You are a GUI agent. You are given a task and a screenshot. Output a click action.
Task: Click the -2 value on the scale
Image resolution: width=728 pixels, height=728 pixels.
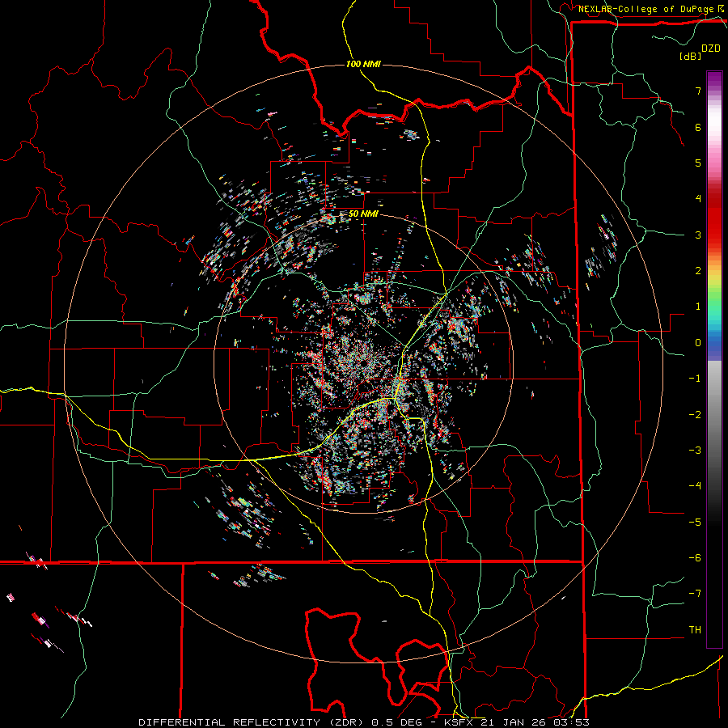[x=695, y=415]
